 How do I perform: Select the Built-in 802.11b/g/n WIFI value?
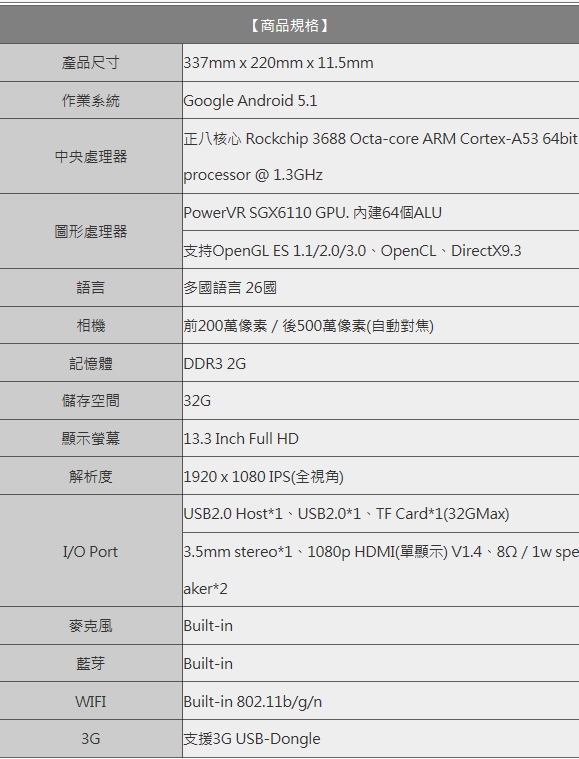pyautogui.click(x=252, y=701)
